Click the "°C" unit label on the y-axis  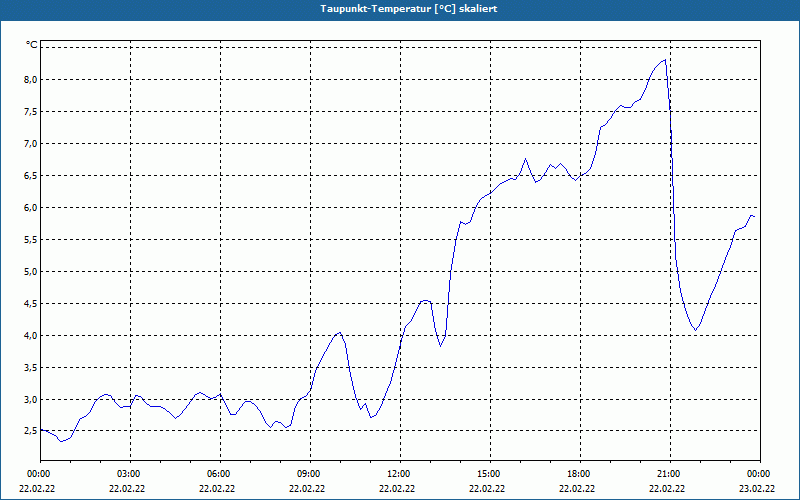click(32, 45)
